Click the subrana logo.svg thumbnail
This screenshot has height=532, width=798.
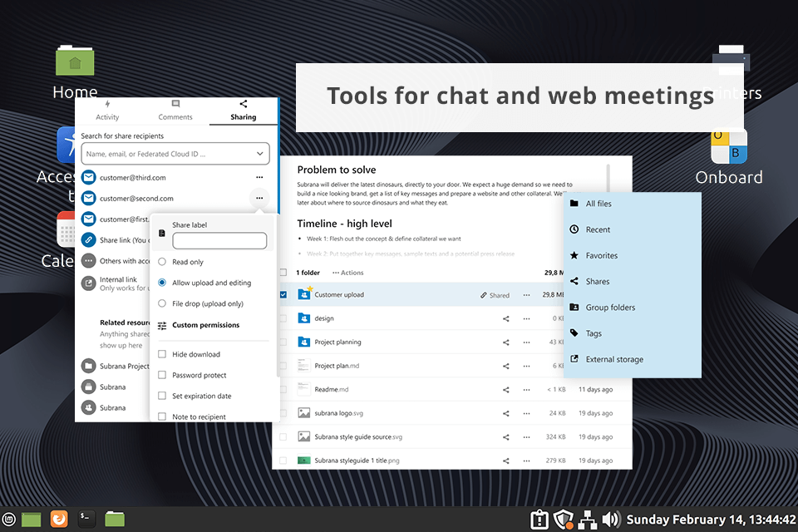coord(304,413)
